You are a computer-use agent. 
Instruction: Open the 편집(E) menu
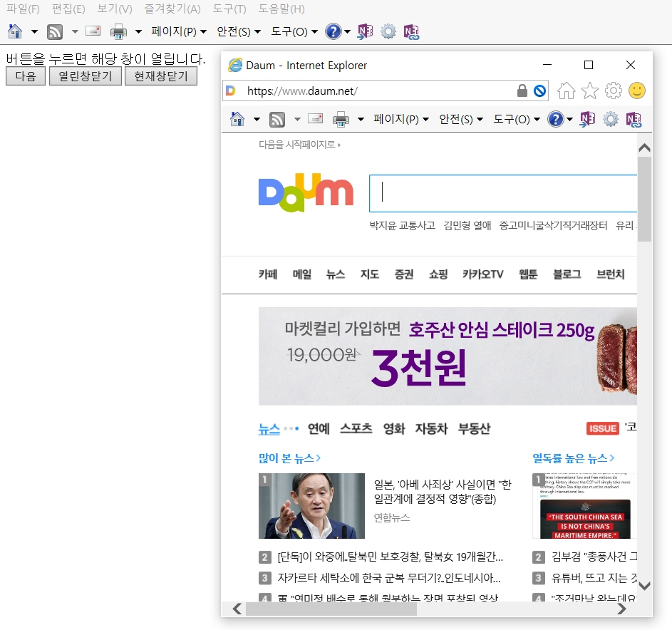[x=68, y=9]
